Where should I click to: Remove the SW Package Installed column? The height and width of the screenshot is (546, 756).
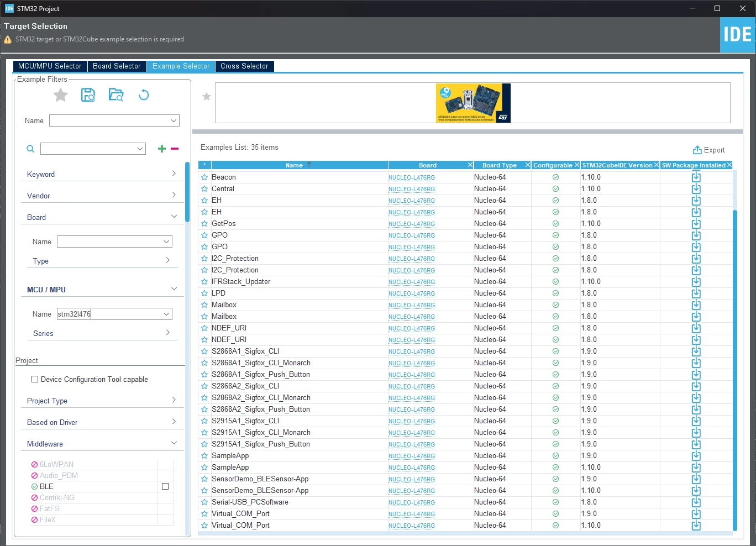[729, 165]
